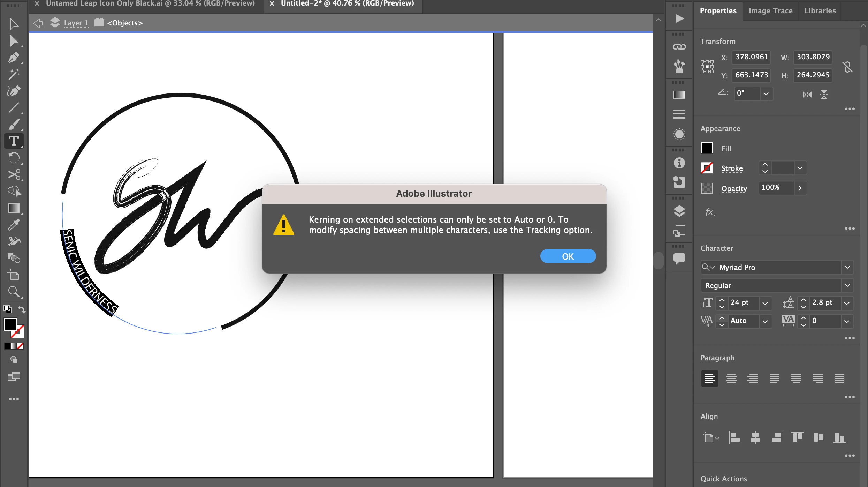Image resolution: width=868 pixels, height=487 pixels.
Task: Open the font size 24 pt dropdown
Action: point(765,303)
